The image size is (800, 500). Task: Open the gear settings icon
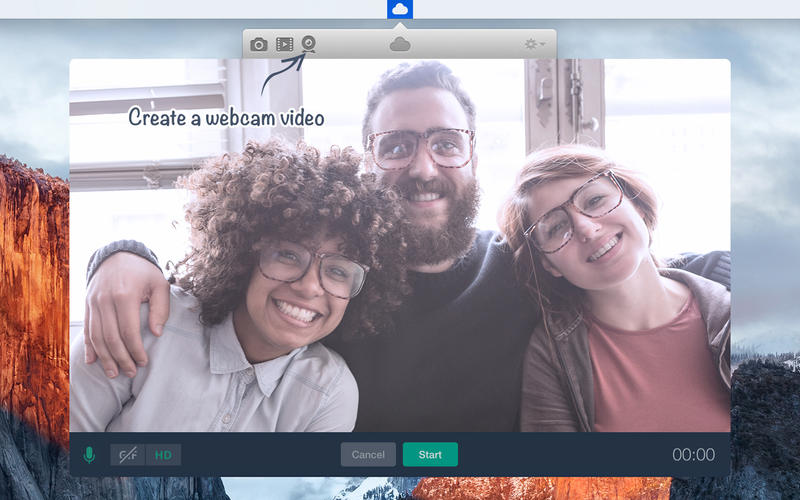point(531,44)
